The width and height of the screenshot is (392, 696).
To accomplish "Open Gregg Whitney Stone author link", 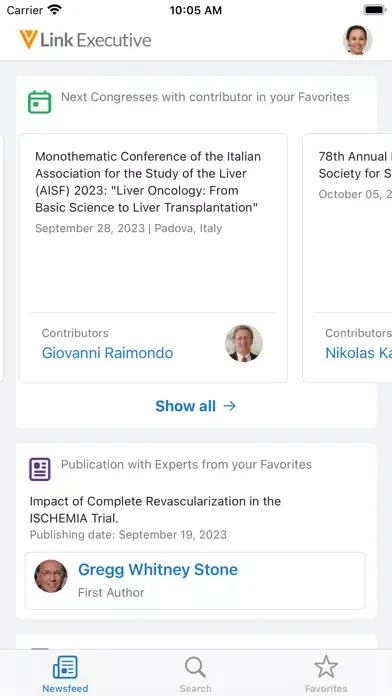I will pos(158,569).
